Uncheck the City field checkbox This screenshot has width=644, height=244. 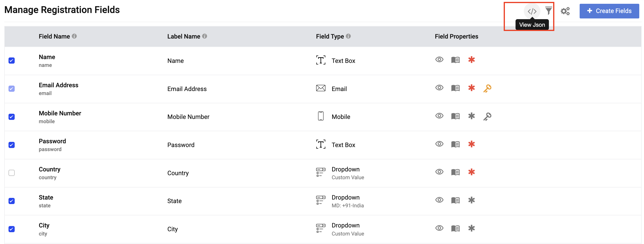[12, 229]
